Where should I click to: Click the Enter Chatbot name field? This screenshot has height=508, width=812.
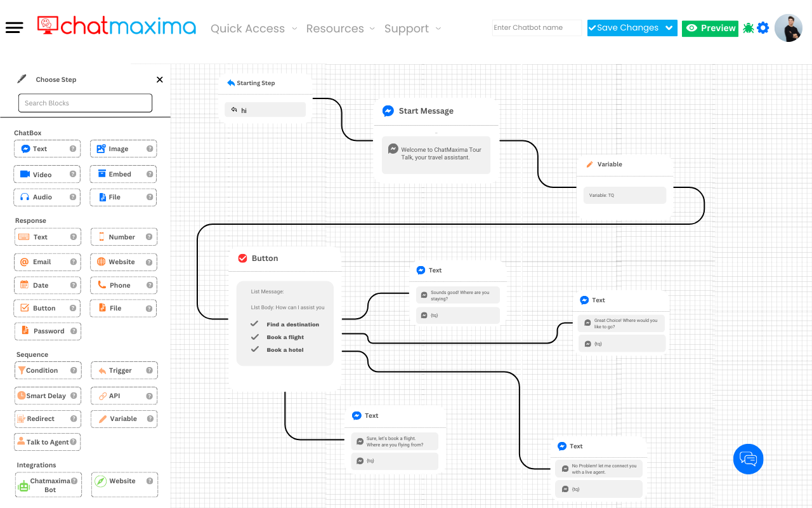tap(536, 28)
